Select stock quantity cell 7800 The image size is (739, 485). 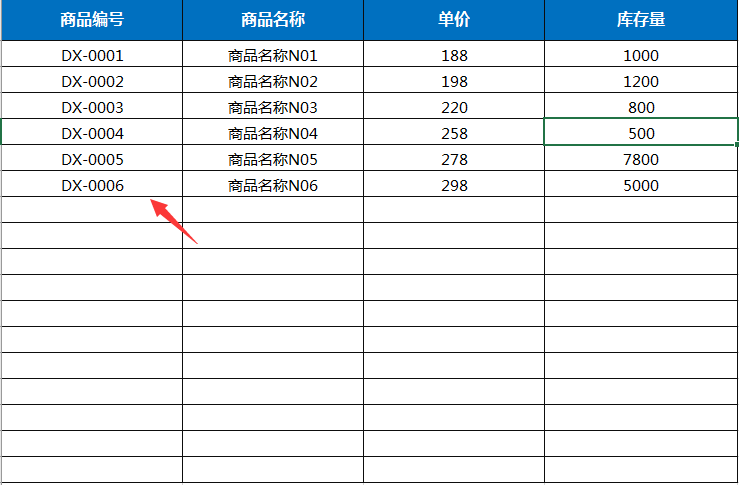(641, 157)
